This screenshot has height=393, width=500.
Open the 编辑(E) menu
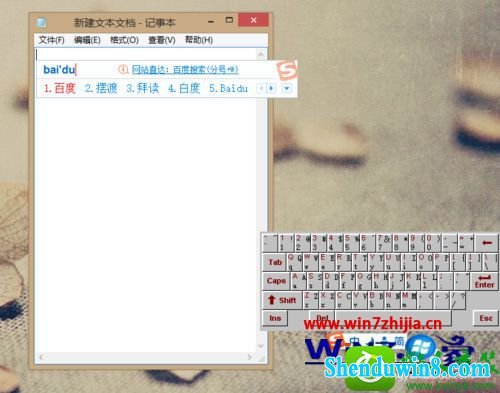tap(87, 40)
